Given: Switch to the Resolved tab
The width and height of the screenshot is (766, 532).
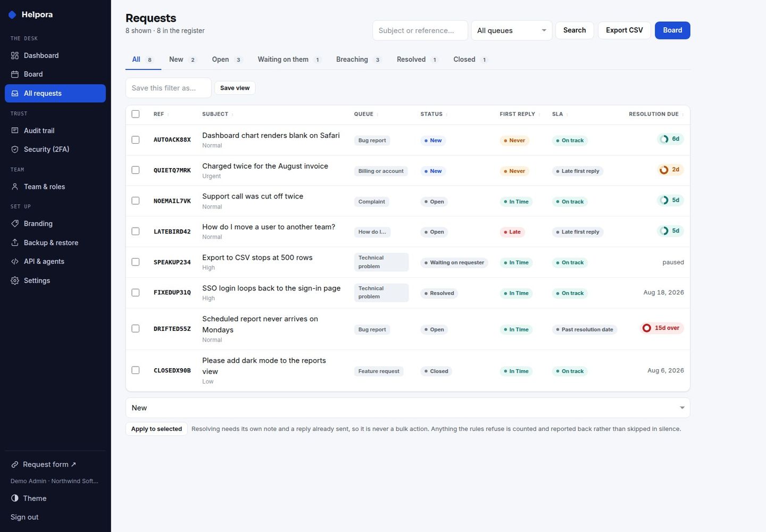Looking at the screenshot, I should pos(417,60).
